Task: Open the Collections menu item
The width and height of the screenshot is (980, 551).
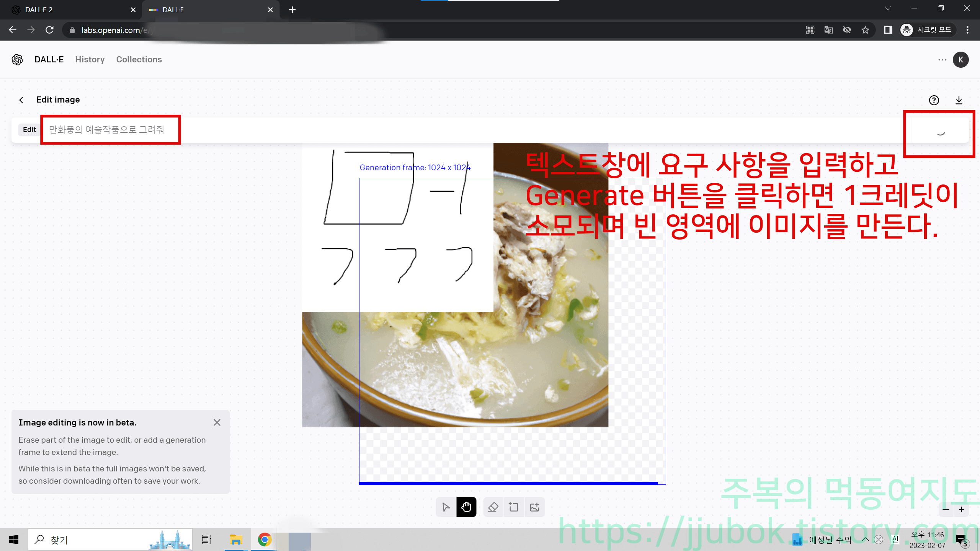Action: point(139,60)
